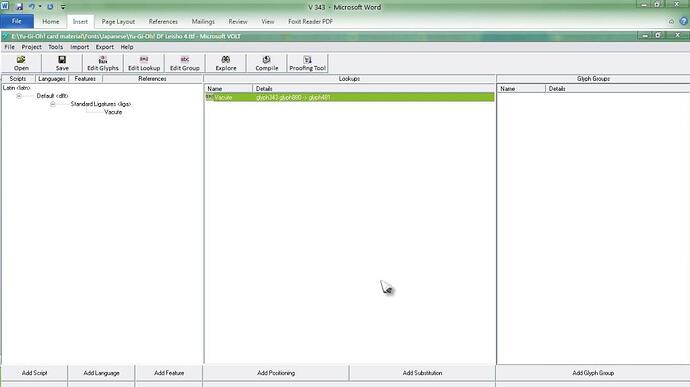690x387 pixels.
Task: Open Mailings ribbon tab
Action: [203, 21]
